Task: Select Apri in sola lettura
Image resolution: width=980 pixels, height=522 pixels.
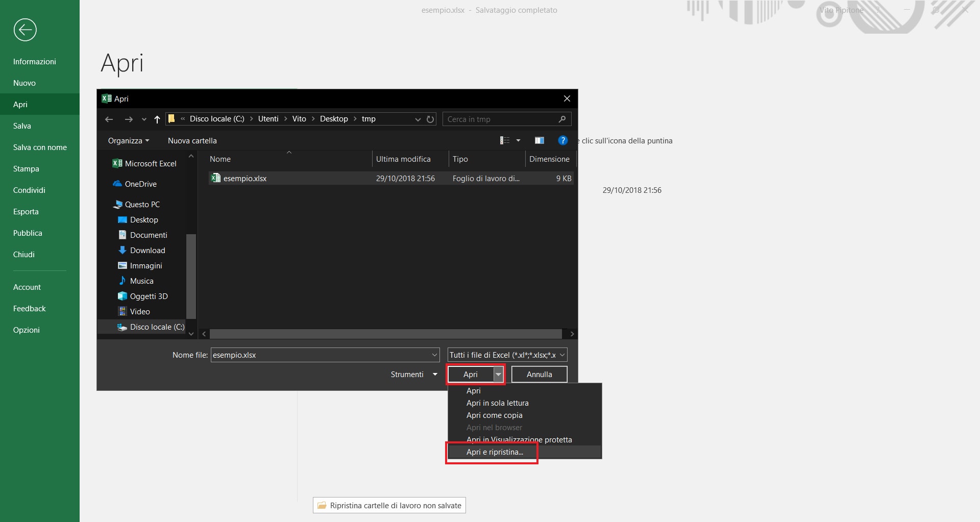Action: tap(497, 403)
